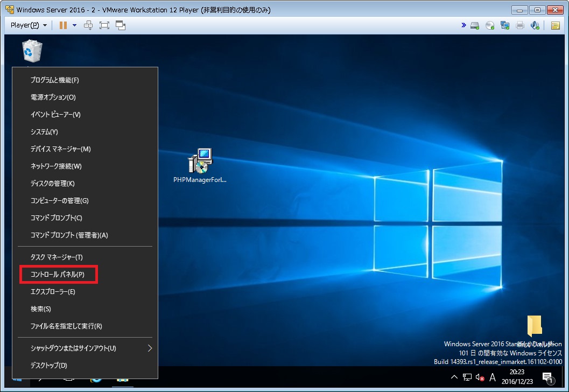Enter full screen mode with the toolbar icon

point(104,25)
